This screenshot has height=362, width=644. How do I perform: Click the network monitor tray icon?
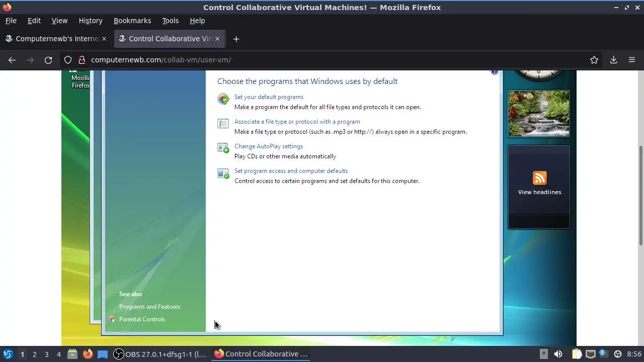(x=591, y=354)
